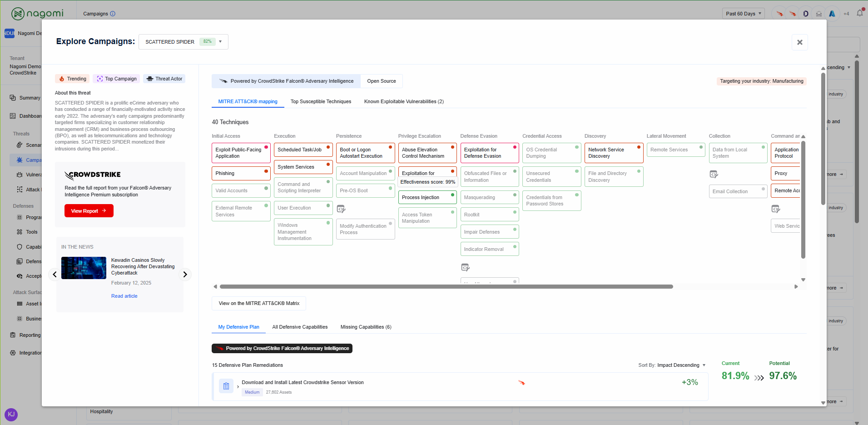Select the Phishing technique card
868x425 pixels.
241,173
